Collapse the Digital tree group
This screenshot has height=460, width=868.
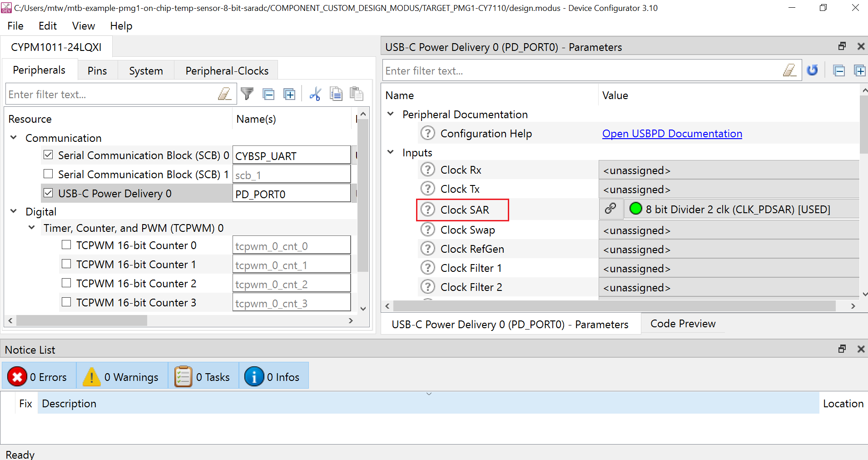coord(14,211)
